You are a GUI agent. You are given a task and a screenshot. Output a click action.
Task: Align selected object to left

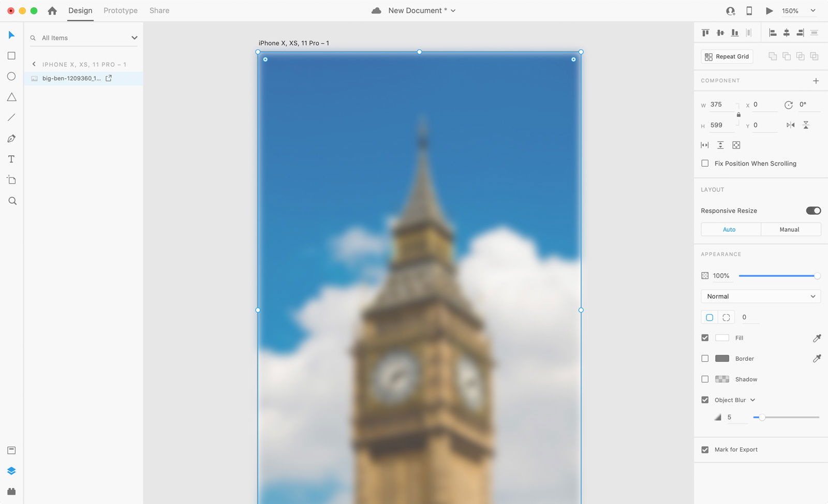(773, 33)
